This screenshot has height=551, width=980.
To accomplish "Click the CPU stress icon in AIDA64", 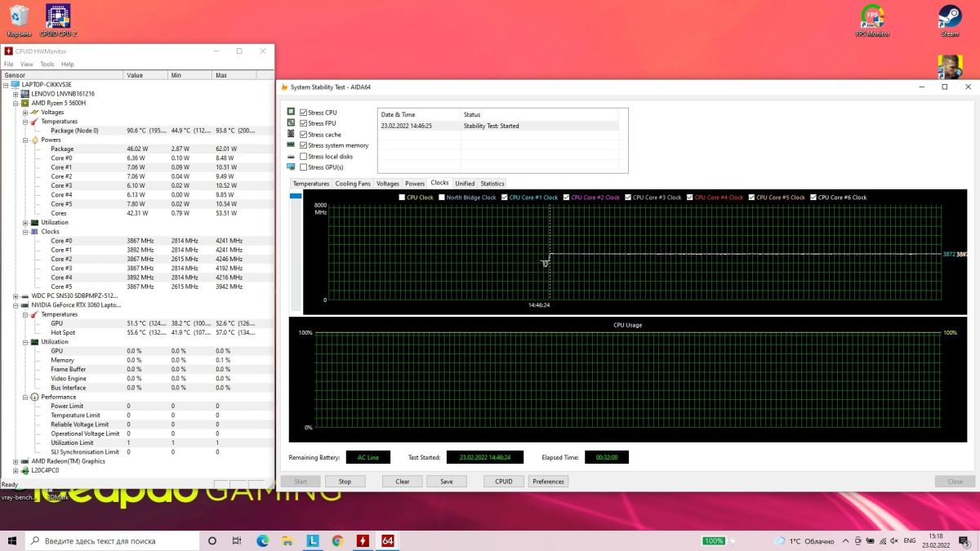I will pyautogui.click(x=291, y=112).
